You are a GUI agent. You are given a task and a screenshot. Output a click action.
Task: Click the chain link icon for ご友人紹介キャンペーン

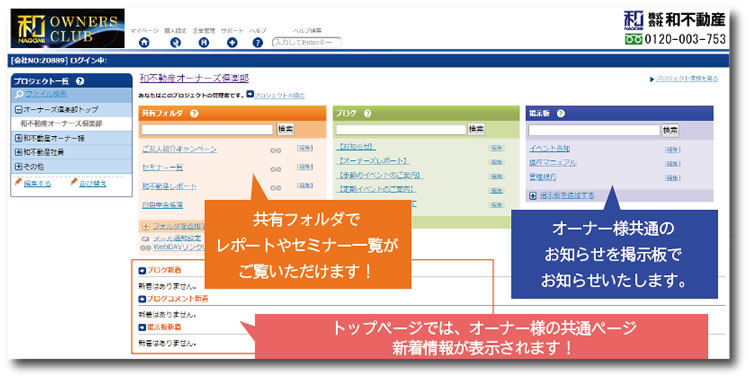click(276, 150)
